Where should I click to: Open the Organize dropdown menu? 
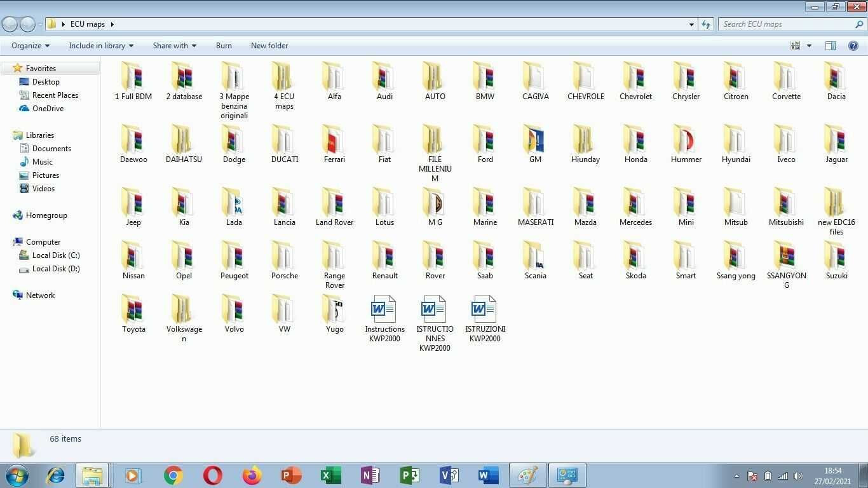pos(31,46)
